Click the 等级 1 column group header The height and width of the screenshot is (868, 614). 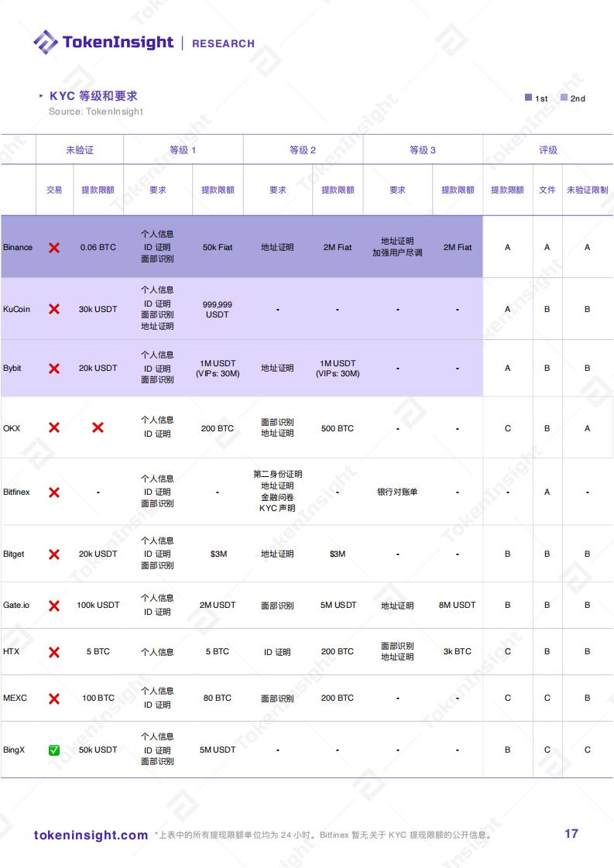point(183,150)
